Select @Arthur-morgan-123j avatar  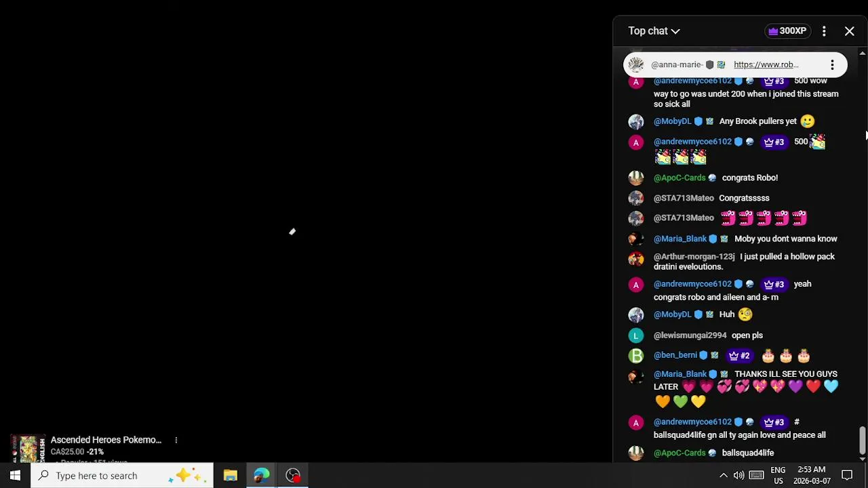[635, 258]
